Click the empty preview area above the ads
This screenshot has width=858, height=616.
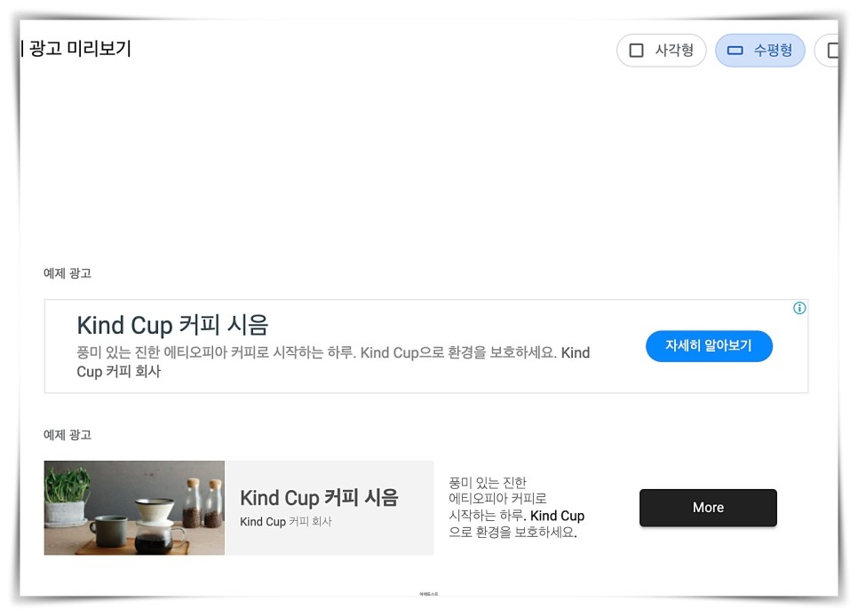click(427, 164)
